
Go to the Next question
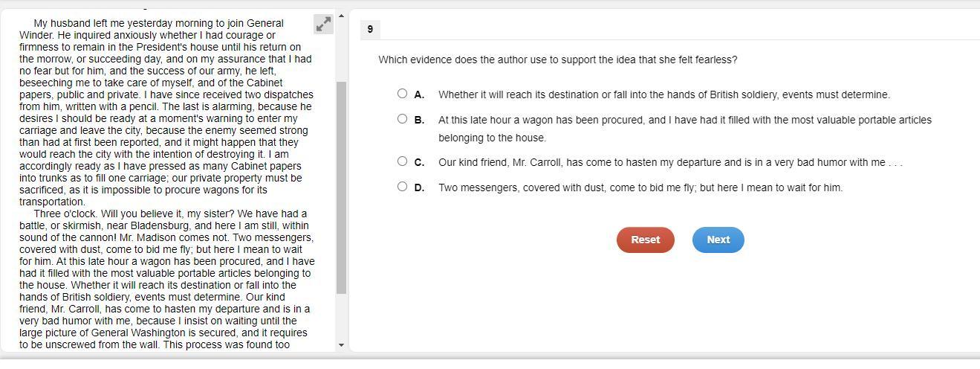pos(718,240)
